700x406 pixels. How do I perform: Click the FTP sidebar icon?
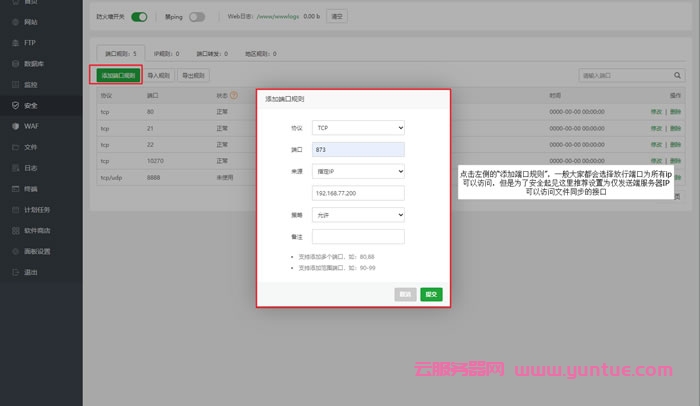15,42
